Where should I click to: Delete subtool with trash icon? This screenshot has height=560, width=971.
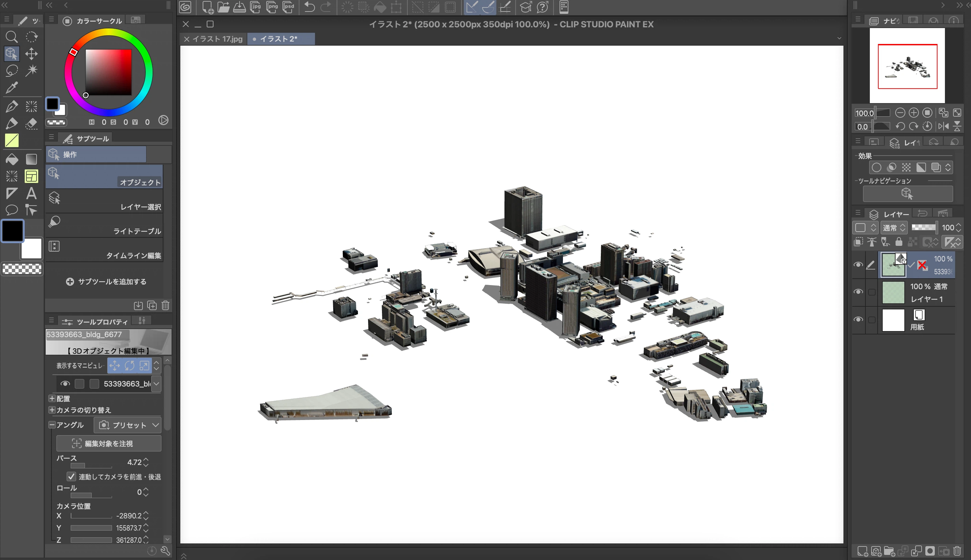pyautogui.click(x=165, y=305)
